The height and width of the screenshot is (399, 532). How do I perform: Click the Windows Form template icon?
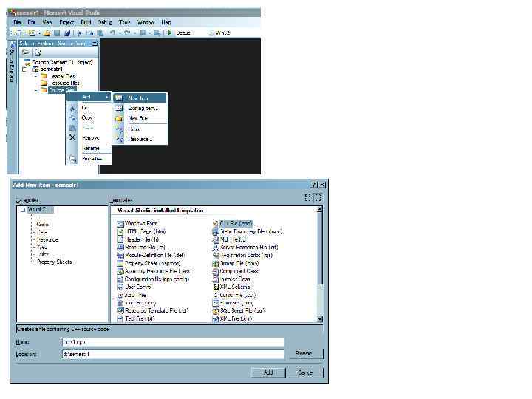pos(120,224)
